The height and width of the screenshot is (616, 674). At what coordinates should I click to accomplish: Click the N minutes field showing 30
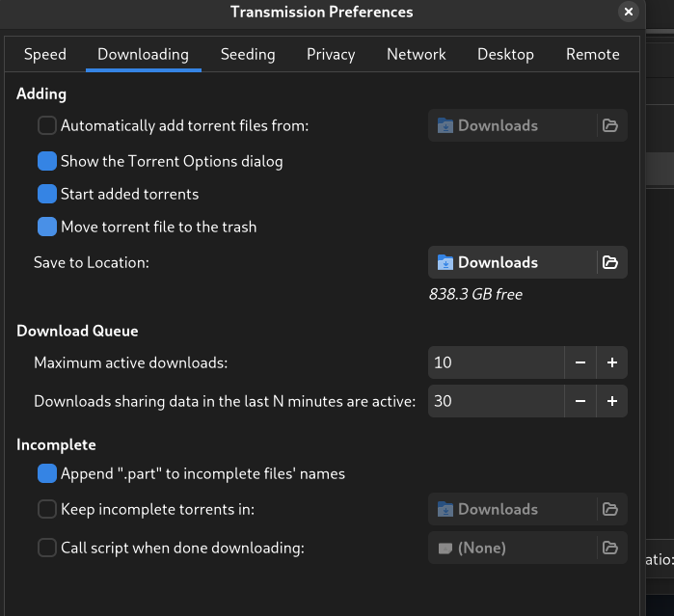496,401
